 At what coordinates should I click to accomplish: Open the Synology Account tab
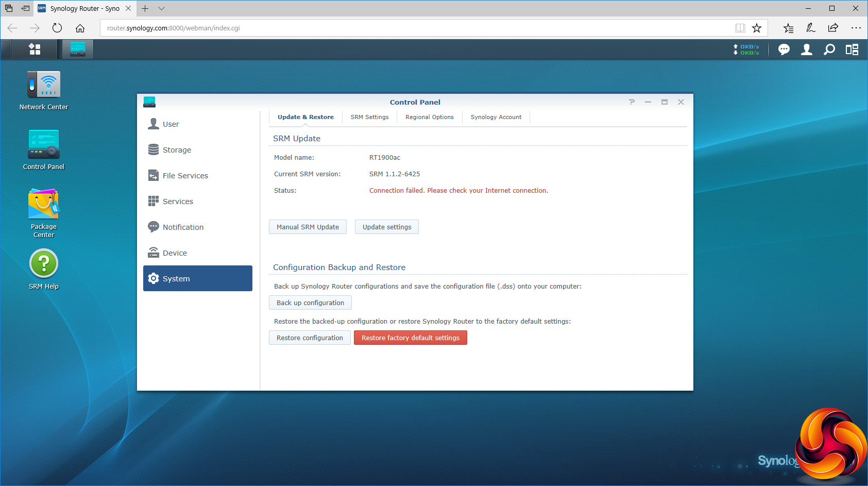[496, 118]
